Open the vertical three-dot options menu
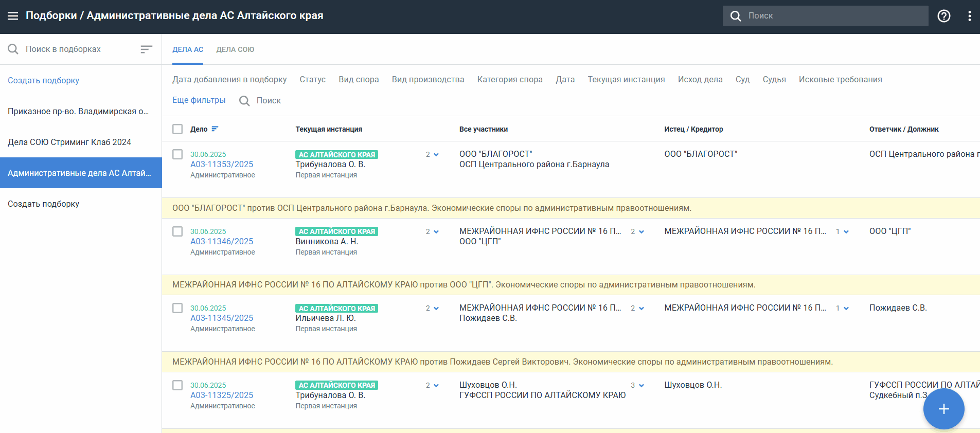This screenshot has height=433, width=980. (x=970, y=16)
